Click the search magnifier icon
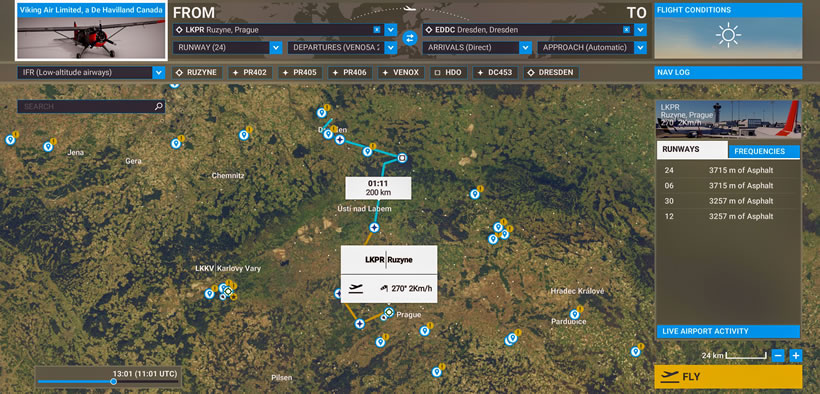 159,106
